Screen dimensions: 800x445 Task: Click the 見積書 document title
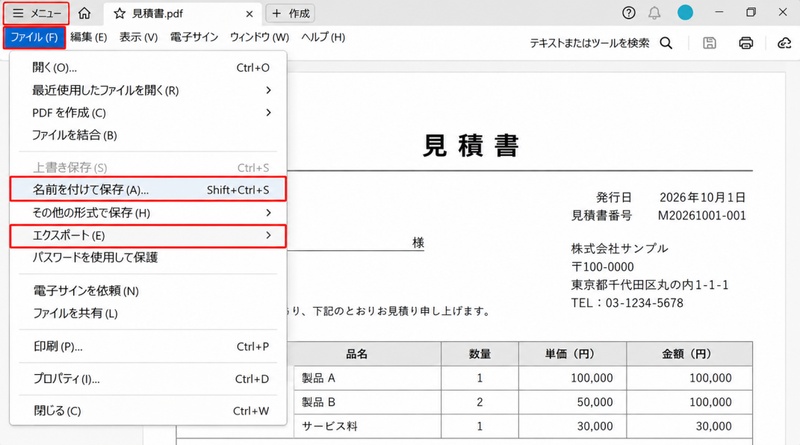(x=471, y=145)
